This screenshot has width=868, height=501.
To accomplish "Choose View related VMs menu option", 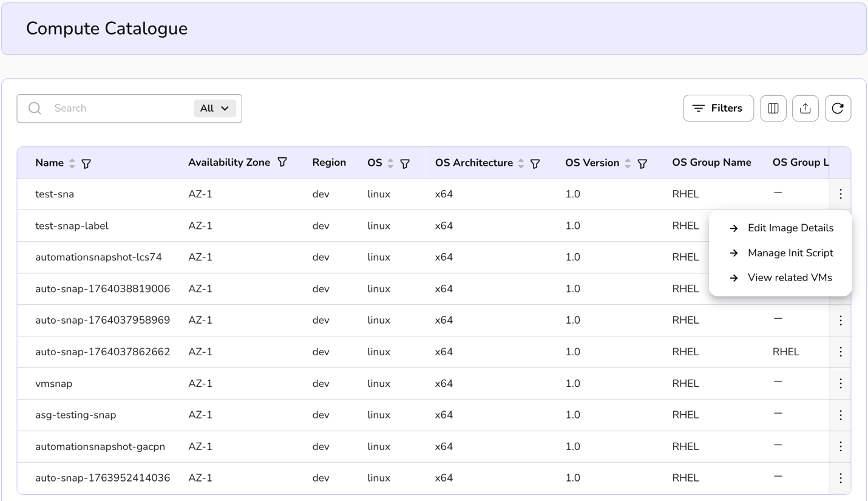I will tap(789, 278).
